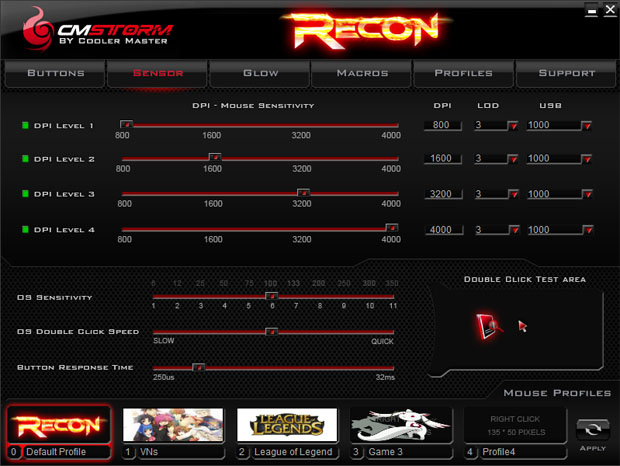This screenshot has height=466, width=620.
Task: Click the DPI Level 3 label
Action: click(64, 194)
